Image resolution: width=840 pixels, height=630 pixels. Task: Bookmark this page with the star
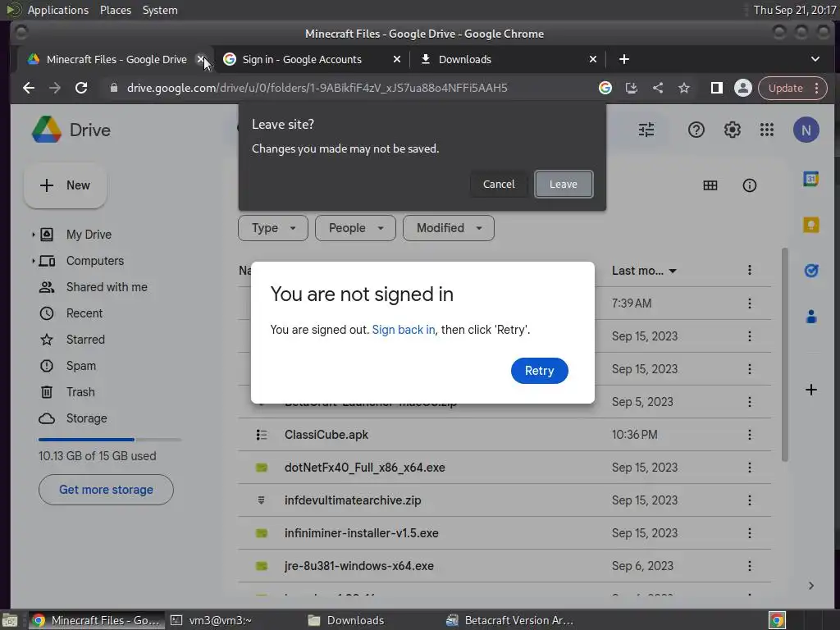pyautogui.click(x=684, y=88)
